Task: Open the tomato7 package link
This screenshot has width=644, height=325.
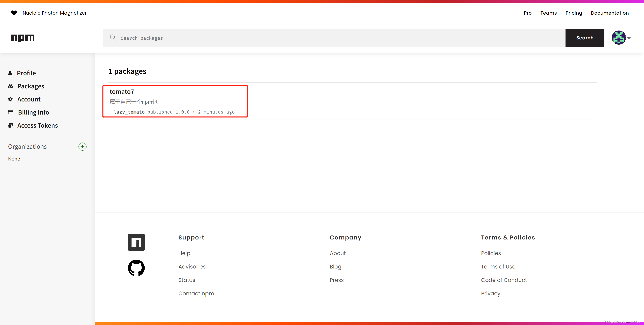Action: pos(122,92)
